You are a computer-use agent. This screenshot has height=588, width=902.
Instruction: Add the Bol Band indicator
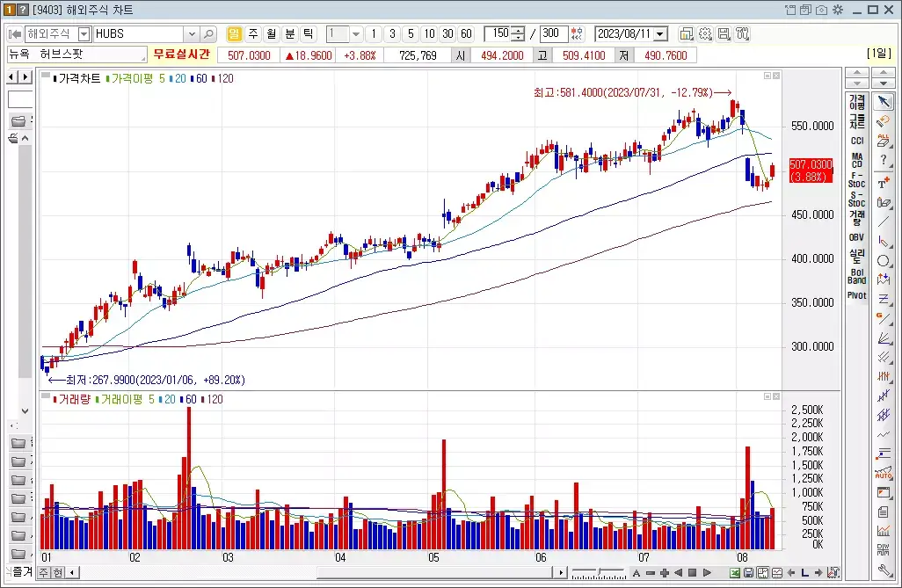856,276
